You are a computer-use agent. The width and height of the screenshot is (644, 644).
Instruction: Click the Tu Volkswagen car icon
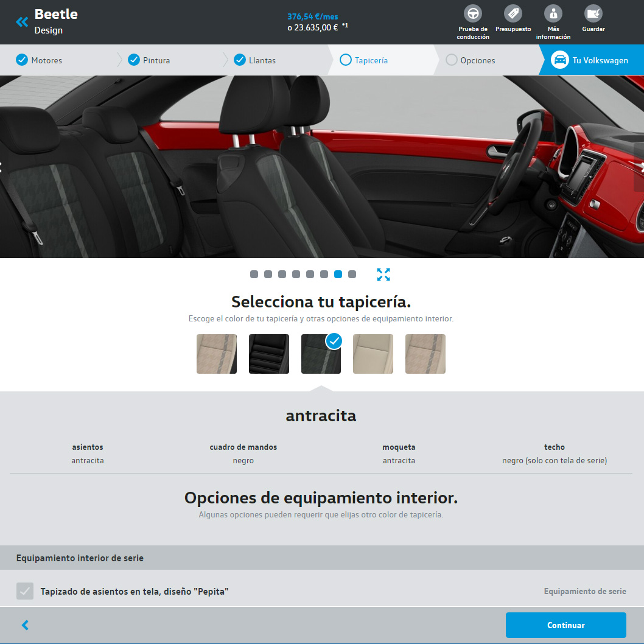(559, 60)
